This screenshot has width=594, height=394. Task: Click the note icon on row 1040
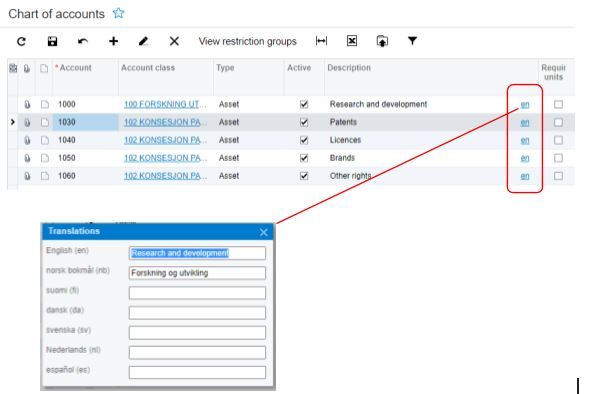(x=45, y=140)
